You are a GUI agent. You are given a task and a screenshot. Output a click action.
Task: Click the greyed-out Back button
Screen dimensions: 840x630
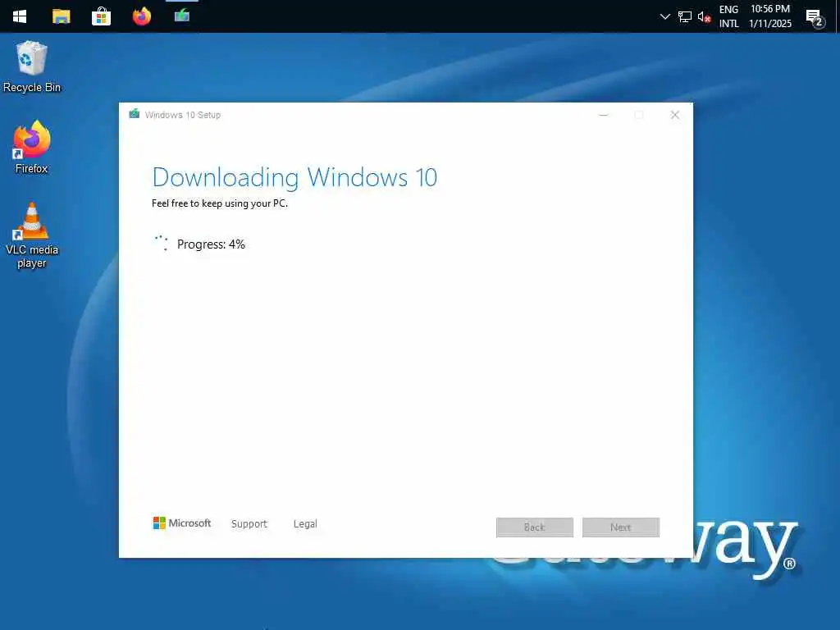(535, 527)
